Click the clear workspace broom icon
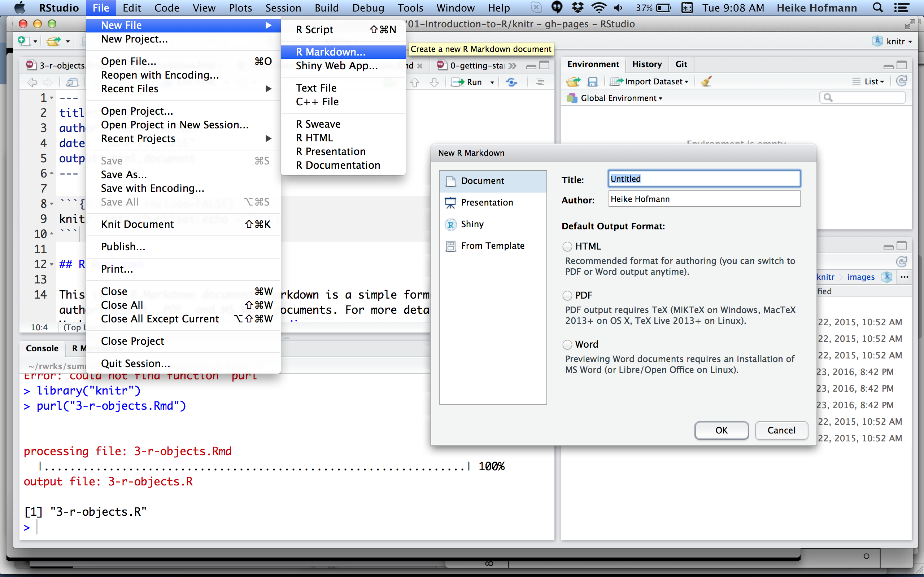The width and height of the screenshot is (924, 577). (x=707, y=81)
